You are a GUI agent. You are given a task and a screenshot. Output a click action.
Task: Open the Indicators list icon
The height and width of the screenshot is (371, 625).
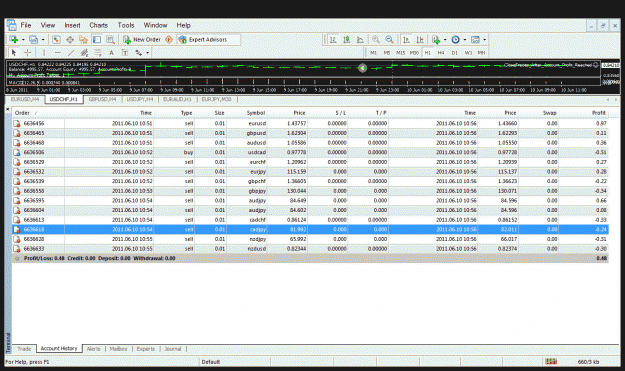click(436, 39)
